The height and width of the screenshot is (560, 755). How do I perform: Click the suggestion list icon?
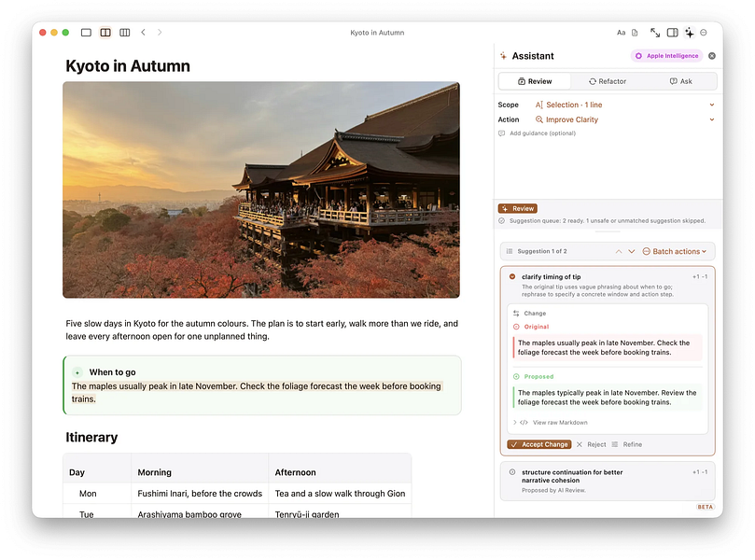point(510,251)
